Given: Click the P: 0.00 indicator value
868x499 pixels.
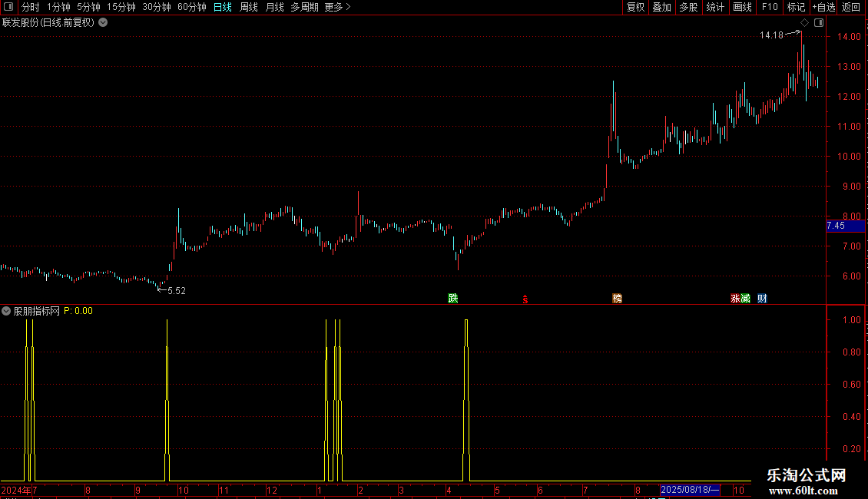Looking at the screenshot, I should (78, 311).
